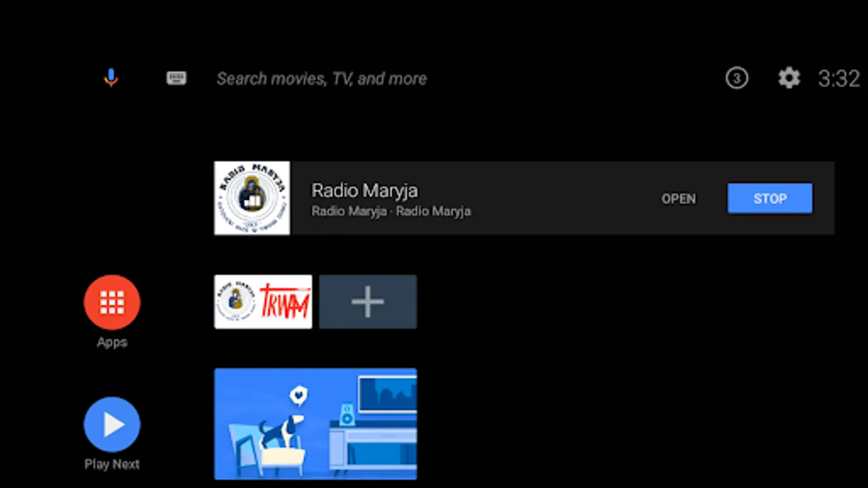Screen dimensions: 868x488
Task: Add an app to favorites with plus tile
Action: 368,301
